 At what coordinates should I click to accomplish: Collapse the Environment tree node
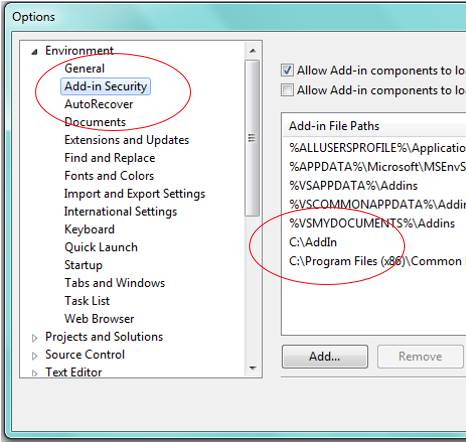34,52
